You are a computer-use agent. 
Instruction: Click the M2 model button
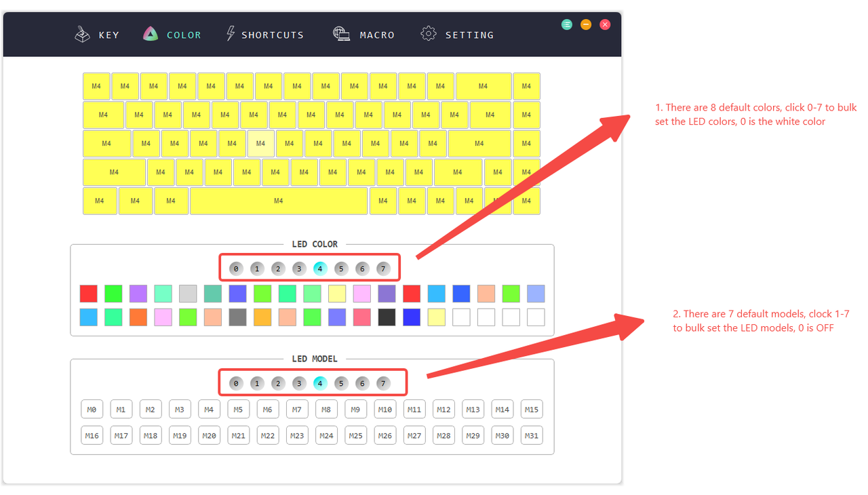pyautogui.click(x=151, y=410)
